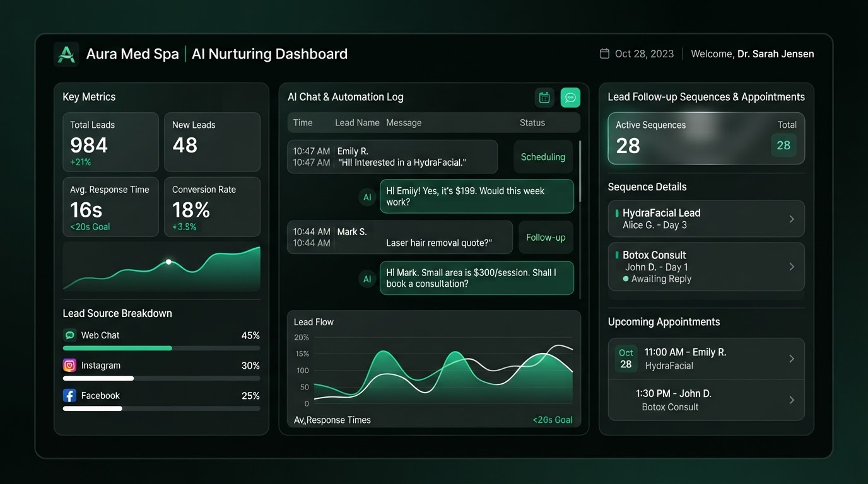Open the Avg. Response Time card
The height and width of the screenshot is (484, 868).
pyautogui.click(x=110, y=207)
